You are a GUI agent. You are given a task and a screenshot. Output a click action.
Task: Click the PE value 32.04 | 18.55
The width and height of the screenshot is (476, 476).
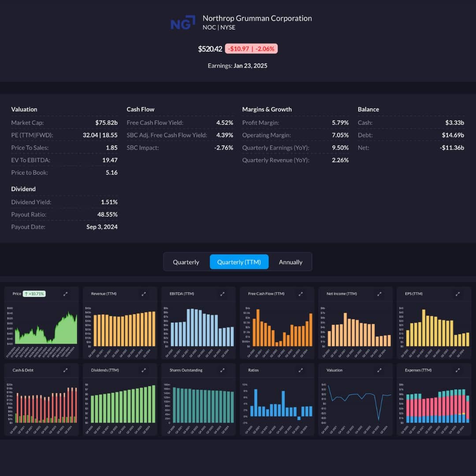coord(100,135)
